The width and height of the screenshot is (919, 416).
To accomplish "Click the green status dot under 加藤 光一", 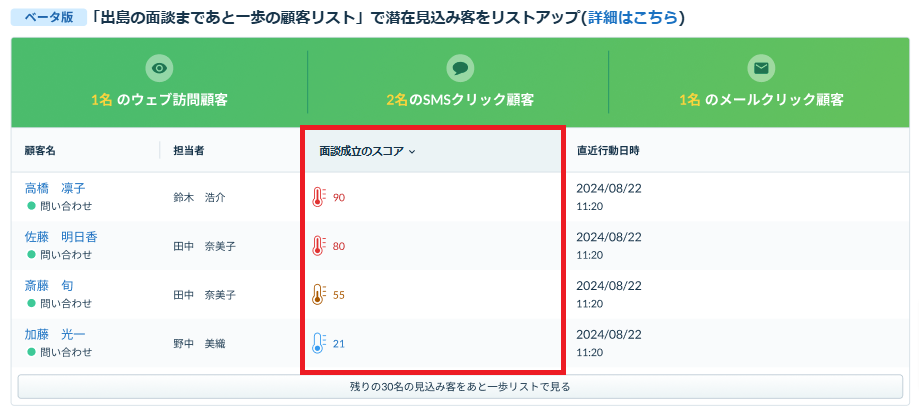I will (x=32, y=352).
